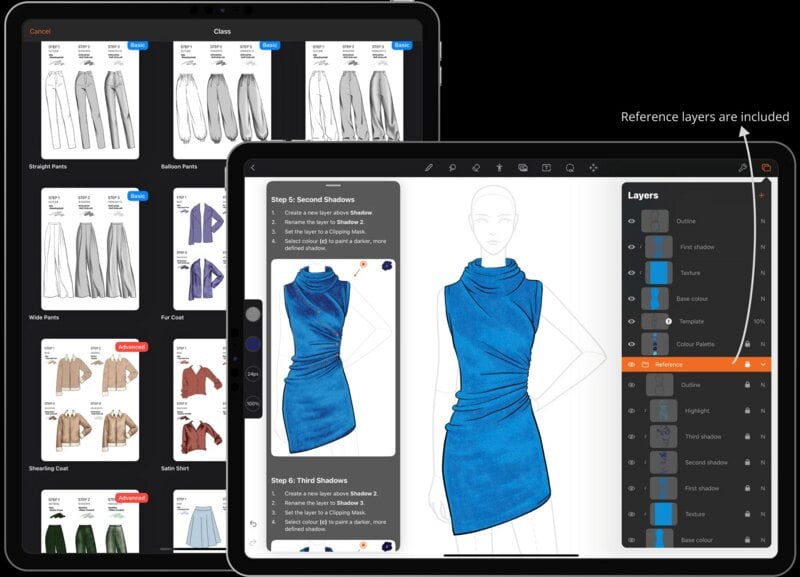Image resolution: width=800 pixels, height=577 pixels.
Task: Hide the top Outline layer
Action: click(631, 221)
